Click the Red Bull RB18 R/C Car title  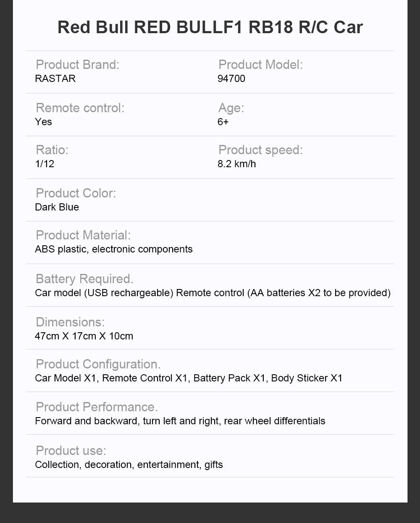pos(210,27)
